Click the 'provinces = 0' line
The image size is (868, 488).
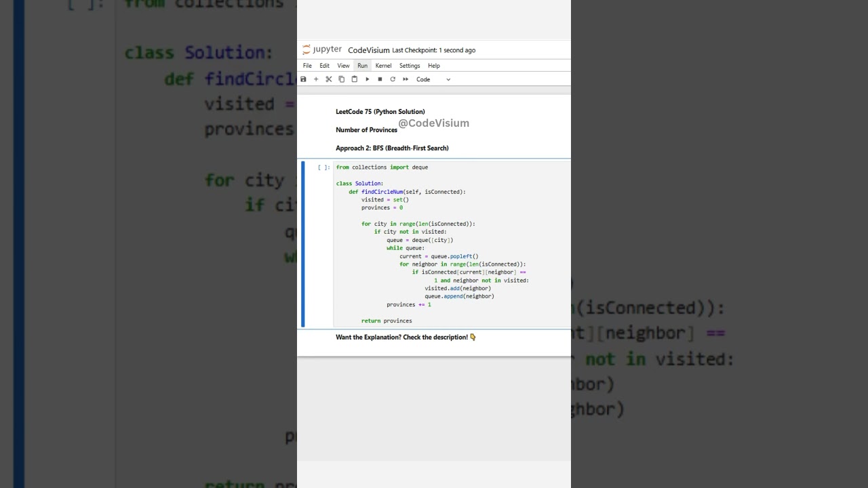[382, 208]
